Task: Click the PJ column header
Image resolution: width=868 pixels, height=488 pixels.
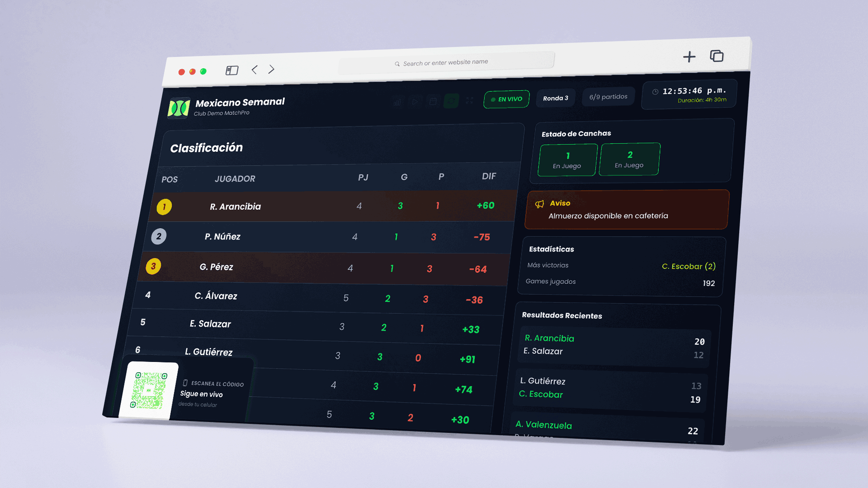Action: (x=363, y=178)
